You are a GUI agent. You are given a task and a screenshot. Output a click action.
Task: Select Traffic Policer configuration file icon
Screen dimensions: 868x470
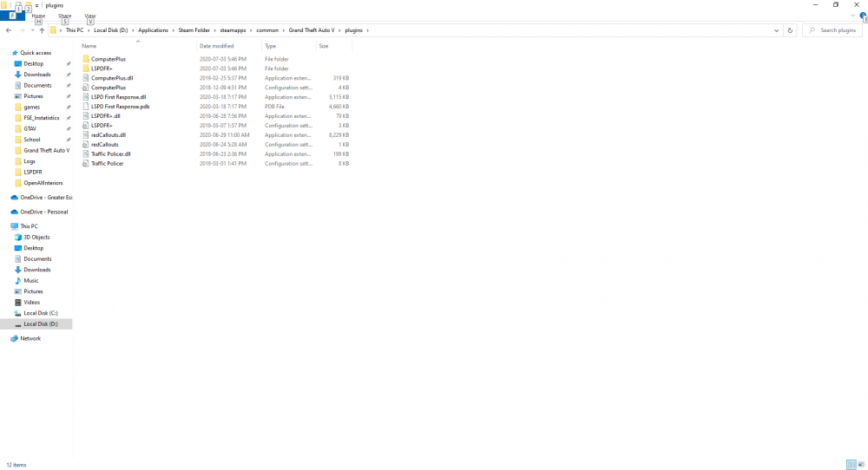[86, 164]
